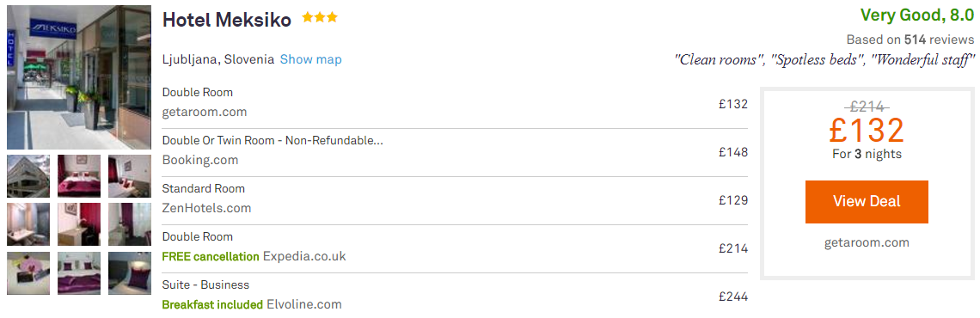Select the Expedia.co.uk free cancellation Double Room
This screenshot has width=980, height=318.
455,248
